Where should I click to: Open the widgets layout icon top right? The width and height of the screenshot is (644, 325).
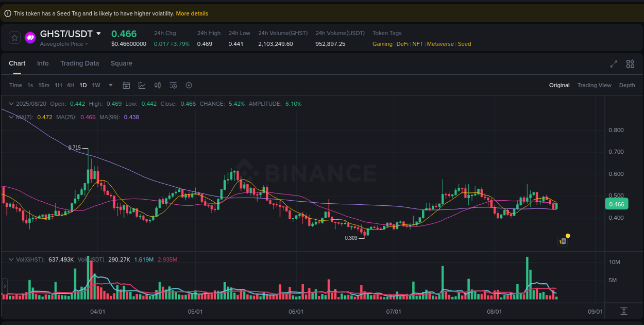pos(630,64)
